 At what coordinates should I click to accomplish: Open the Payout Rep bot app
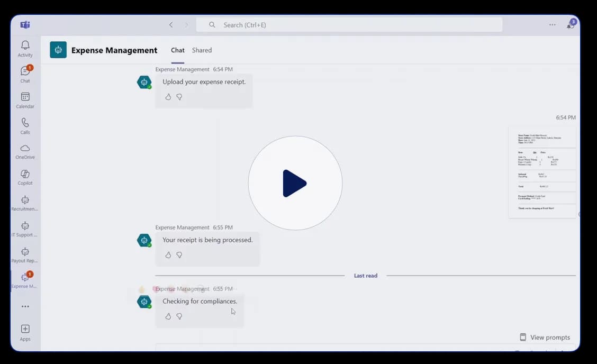pyautogui.click(x=25, y=255)
